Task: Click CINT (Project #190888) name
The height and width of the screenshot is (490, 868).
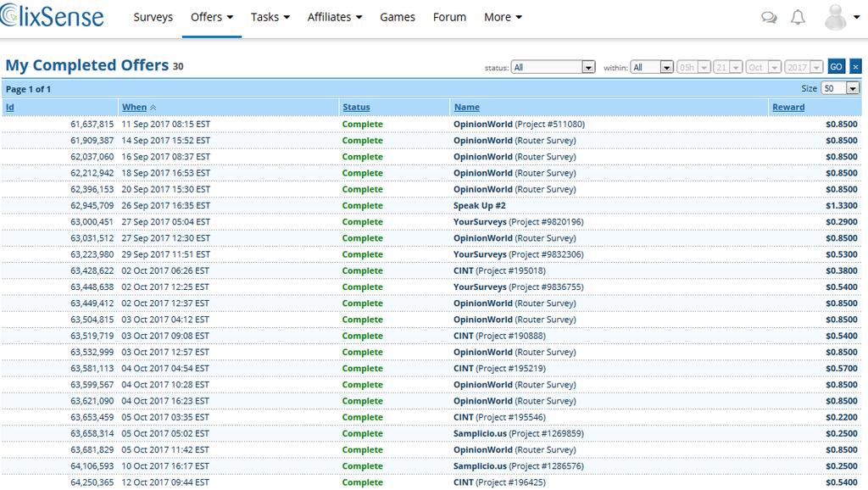Action: [499, 336]
